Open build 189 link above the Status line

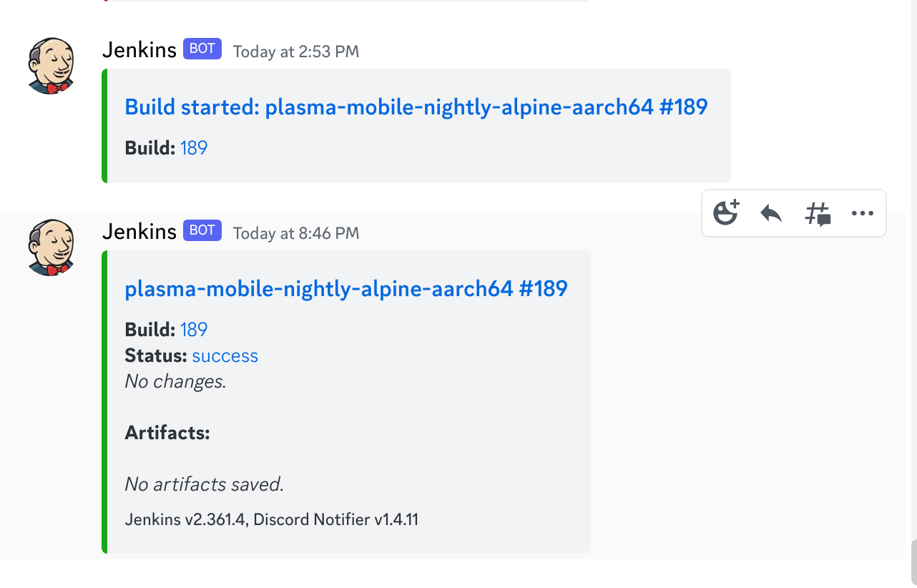coord(193,330)
